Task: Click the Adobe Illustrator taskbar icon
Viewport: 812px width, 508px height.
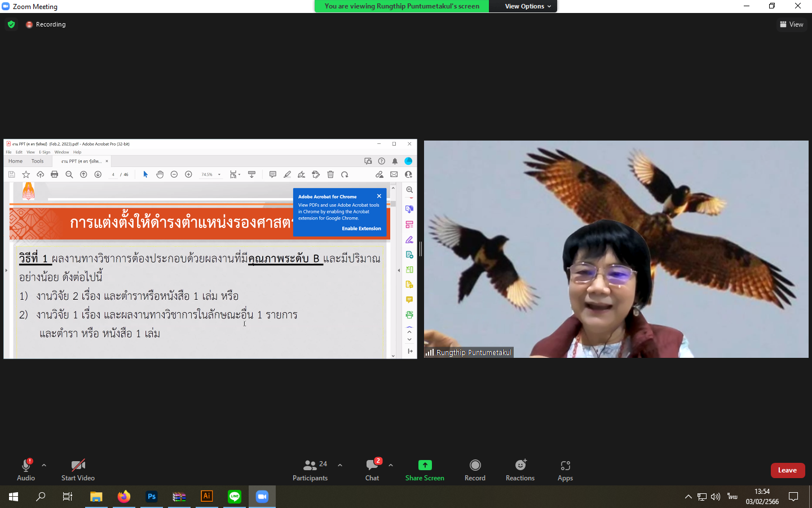Action: pyautogui.click(x=207, y=497)
